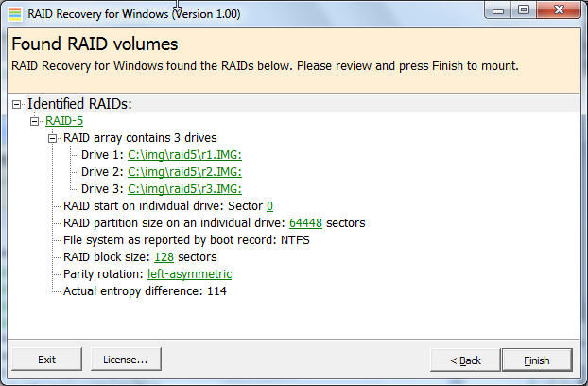This screenshot has width=588, height=386.
Task: Open the RAID-5 link
Action: [x=64, y=121]
